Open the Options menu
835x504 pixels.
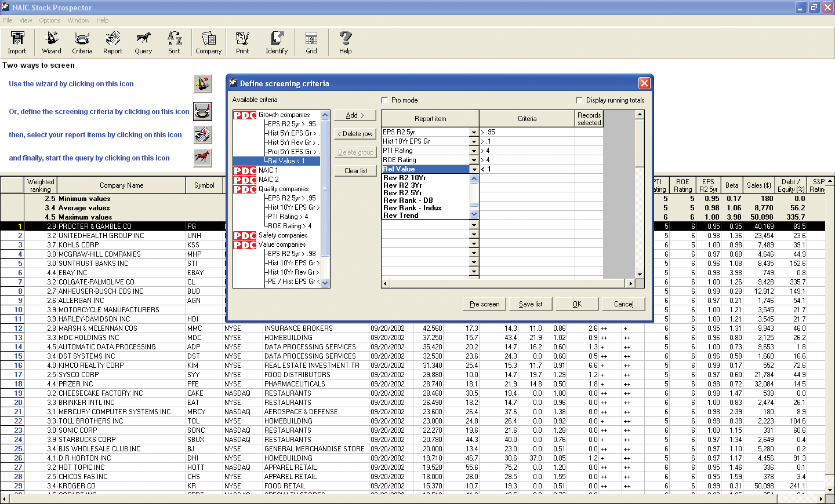(50, 20)
